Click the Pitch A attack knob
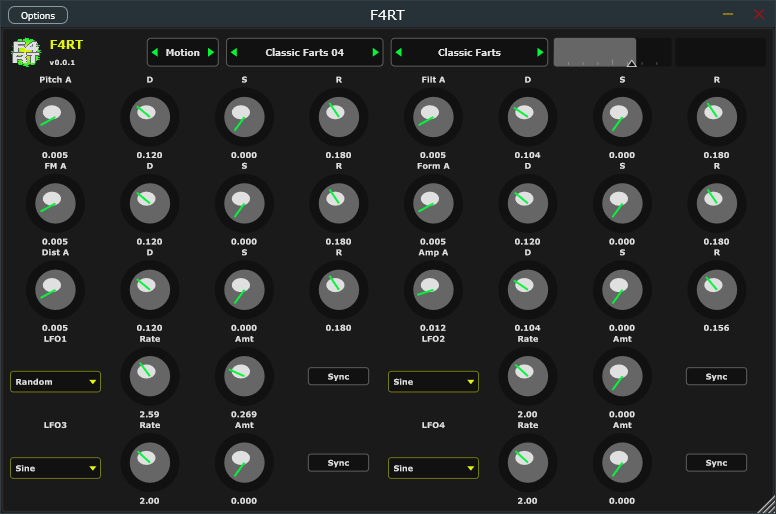776x514 pixels. (55, 117)
